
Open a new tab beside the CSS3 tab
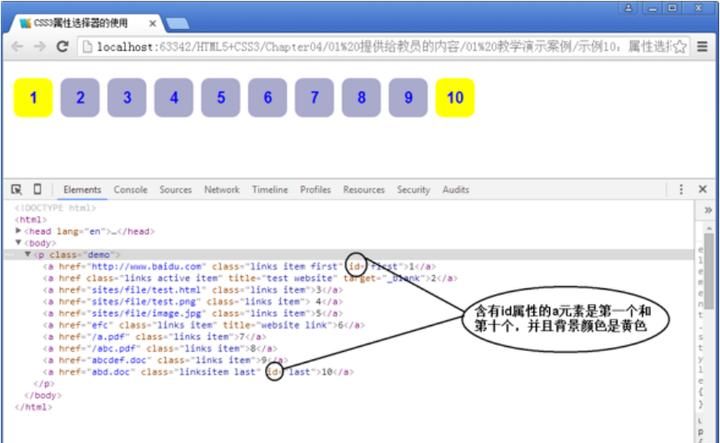pyautogui.click(x=177, y=23)
